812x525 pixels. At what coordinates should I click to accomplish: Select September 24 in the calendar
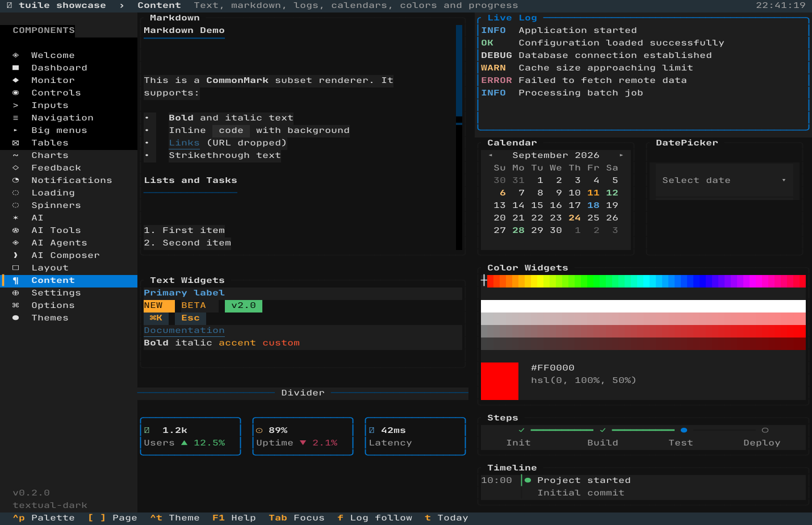[x=575, y=218]
